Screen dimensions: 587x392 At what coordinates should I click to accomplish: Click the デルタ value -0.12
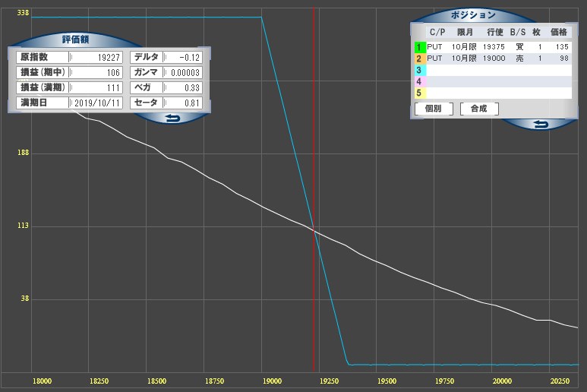pos(183,57)
